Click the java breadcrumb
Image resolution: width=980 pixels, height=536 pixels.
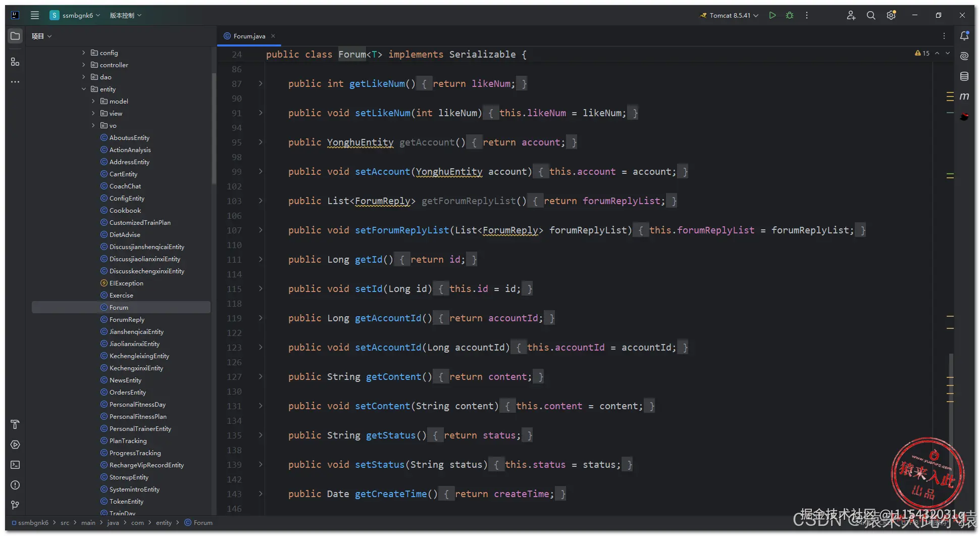113,523
